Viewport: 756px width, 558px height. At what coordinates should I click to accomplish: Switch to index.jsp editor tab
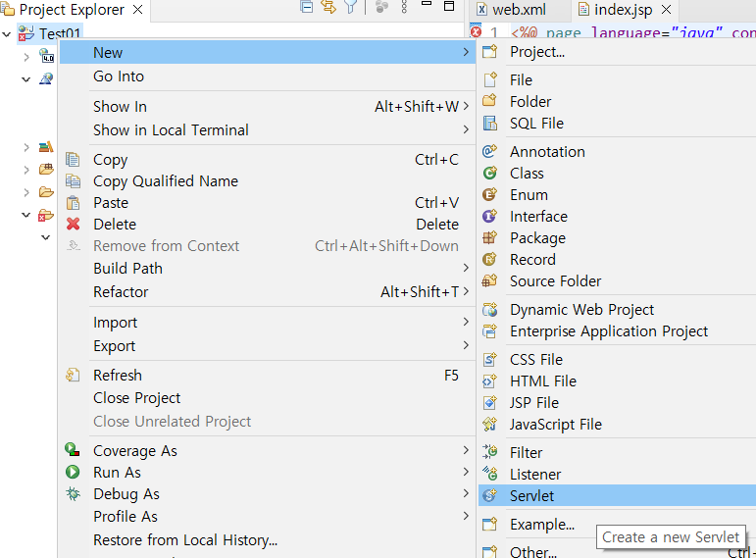(623, 9)
